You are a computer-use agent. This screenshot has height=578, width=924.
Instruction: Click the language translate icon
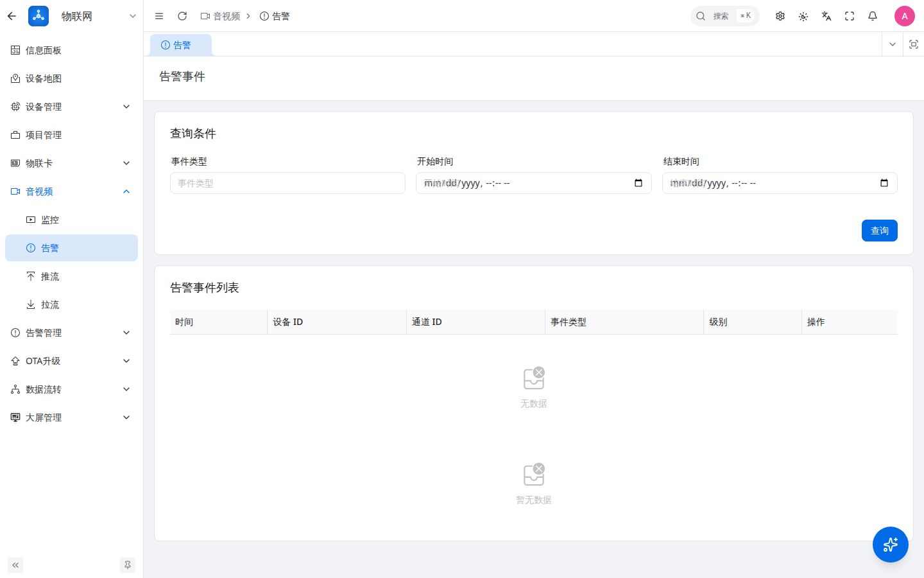(x=826, y=16)
